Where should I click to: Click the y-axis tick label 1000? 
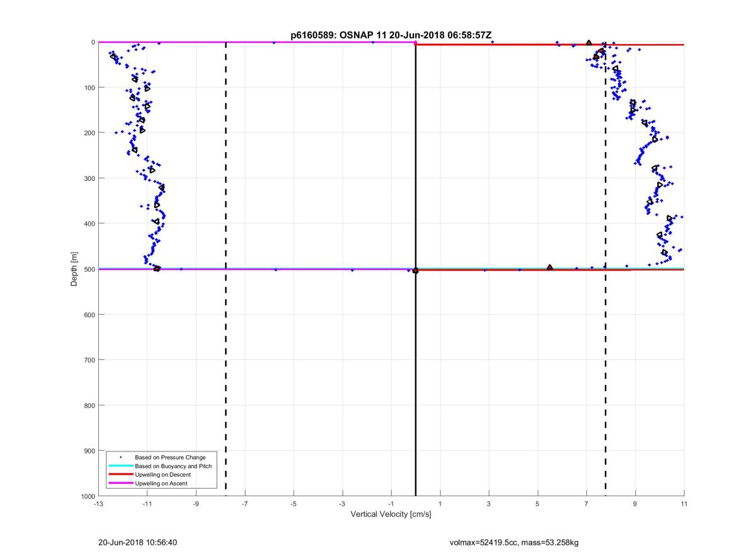88,496
